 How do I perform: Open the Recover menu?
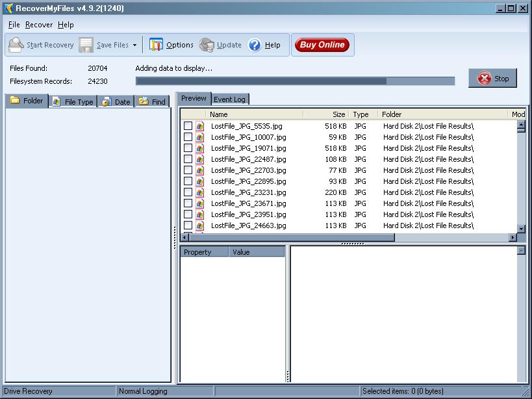[x=39, y=25]
